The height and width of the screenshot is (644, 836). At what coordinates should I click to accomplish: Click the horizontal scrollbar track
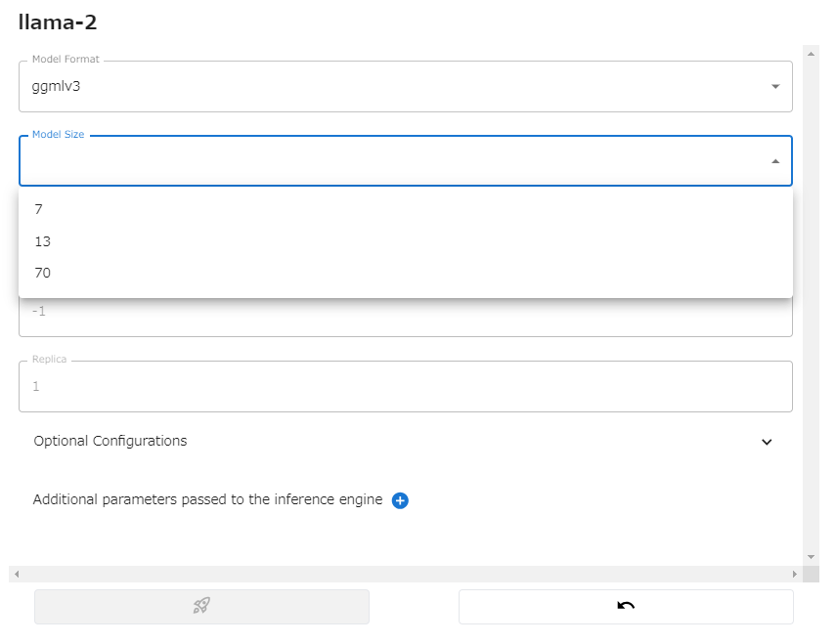click(x=405, y=575)
